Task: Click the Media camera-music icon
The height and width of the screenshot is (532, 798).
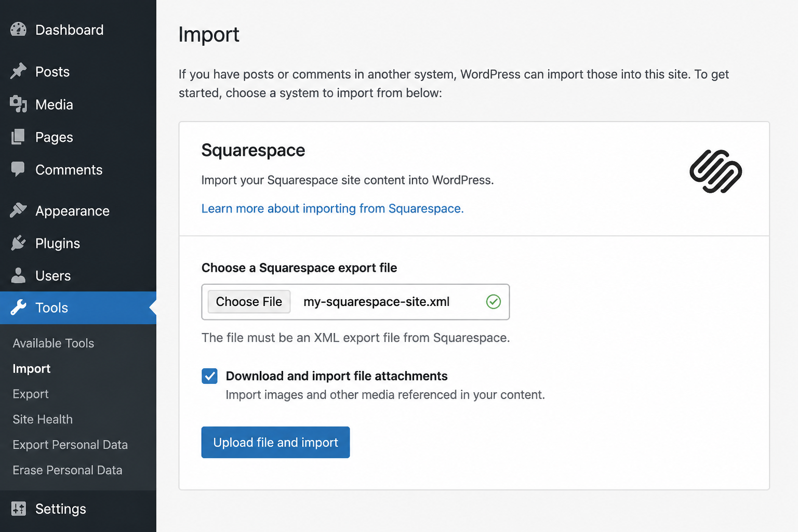Action: (x=18, y=104)
